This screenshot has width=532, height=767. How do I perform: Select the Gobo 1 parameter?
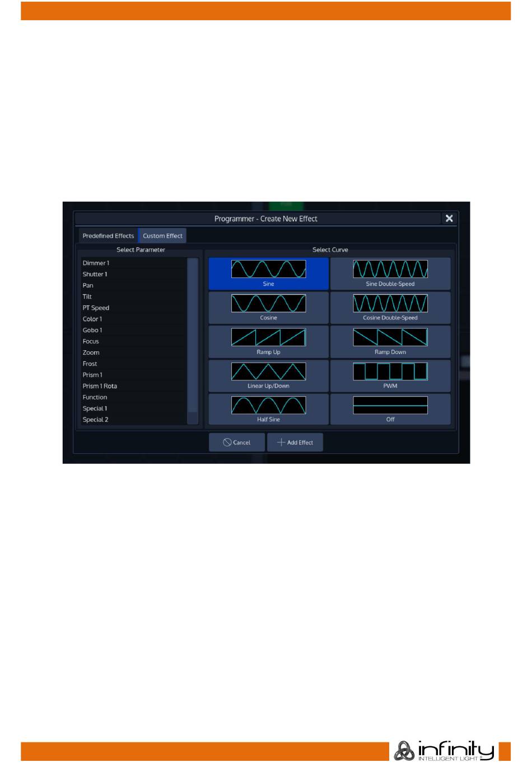pyautogui.click(x=92, y=331)
